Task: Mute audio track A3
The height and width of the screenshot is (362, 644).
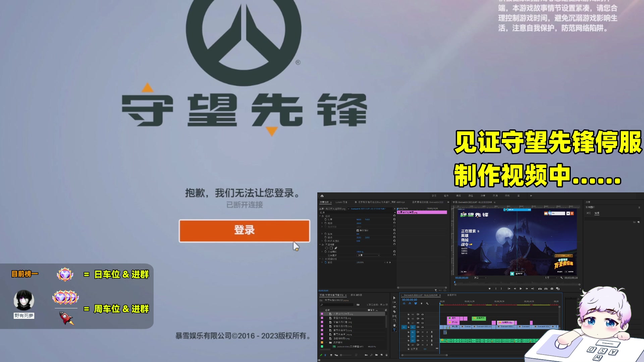Action: [x=423, y=341]
